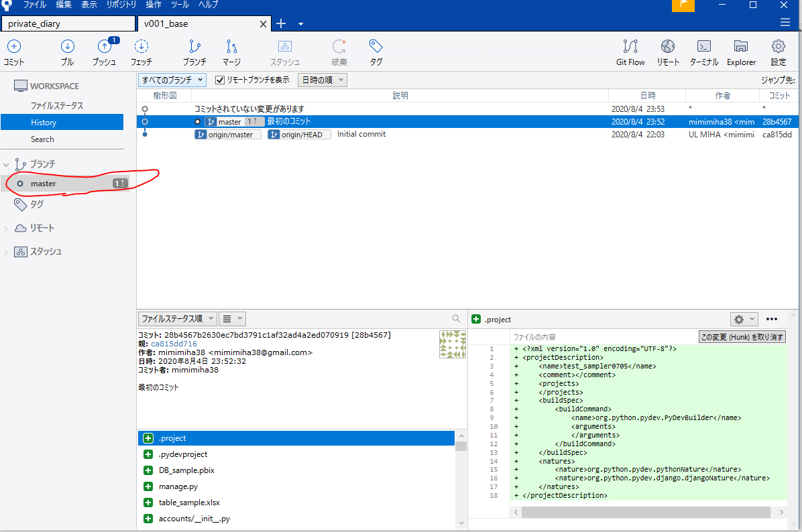Open the tab list dropdown arrow
Screen dimensions: 802x532
pyautogui.click(x=300, y=24)
